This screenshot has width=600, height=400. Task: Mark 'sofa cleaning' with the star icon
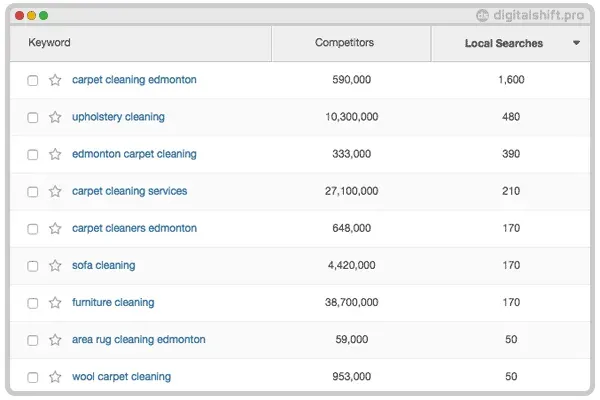coord(55,265)
